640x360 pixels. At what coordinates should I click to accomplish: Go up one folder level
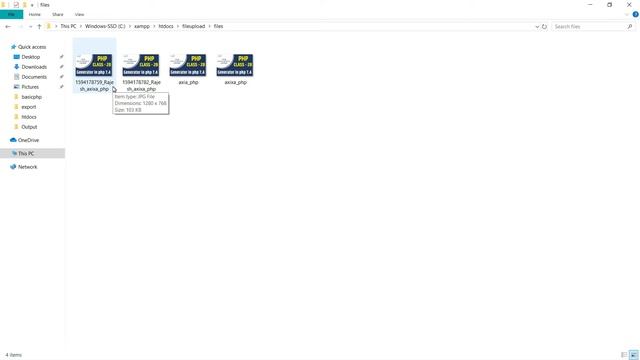tap(39, 27)
